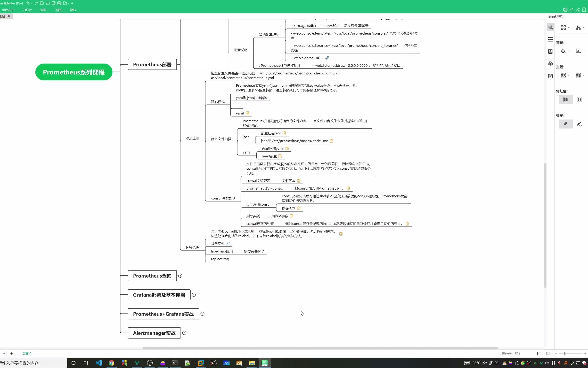Open the layout grid dropdown under 页面格式

[x=565, y=27]
